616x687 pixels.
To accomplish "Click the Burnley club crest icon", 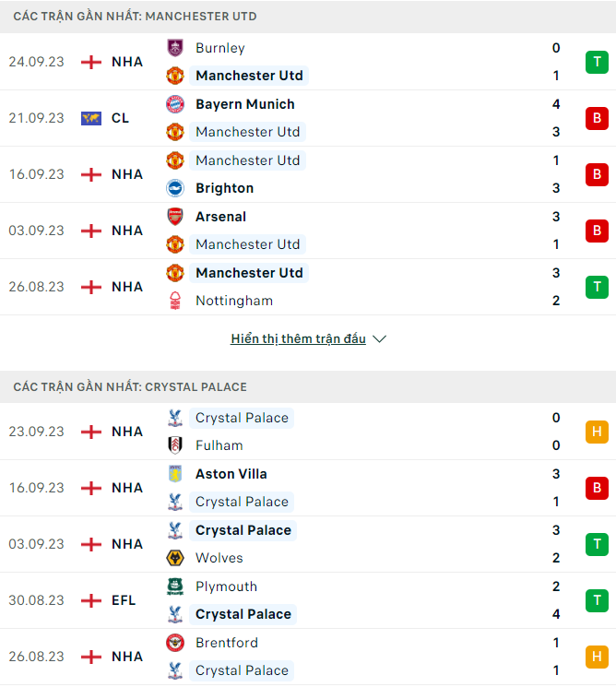I will pos(175,48).
